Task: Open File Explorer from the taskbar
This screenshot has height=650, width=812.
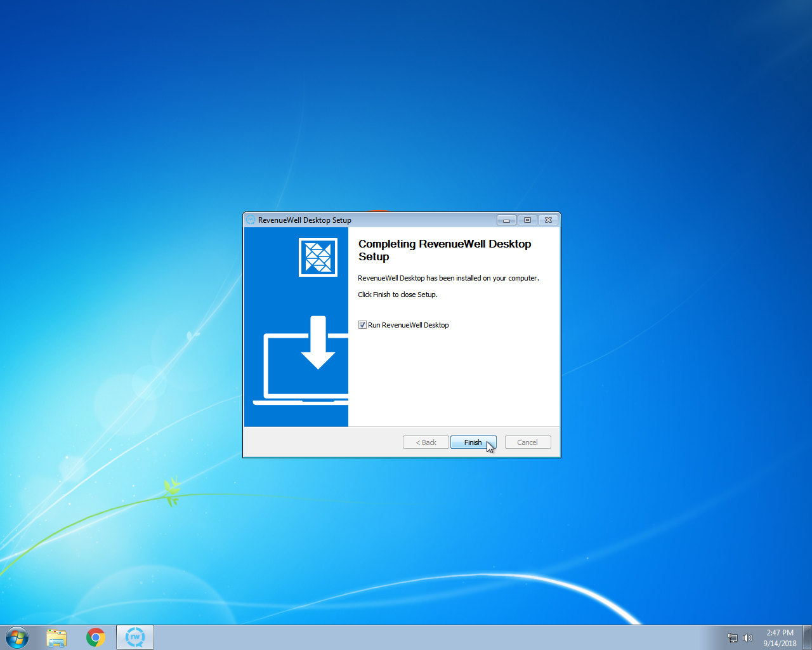Action: 56,637
